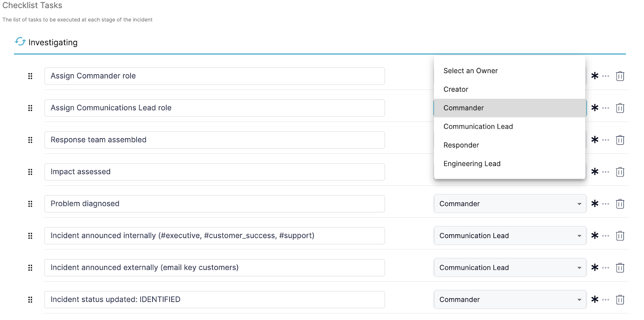Image resolution: width=644 pixels, height=320 pixels.
Task: Select Communication Lead from owner list
Action: (x=478, y=127)
